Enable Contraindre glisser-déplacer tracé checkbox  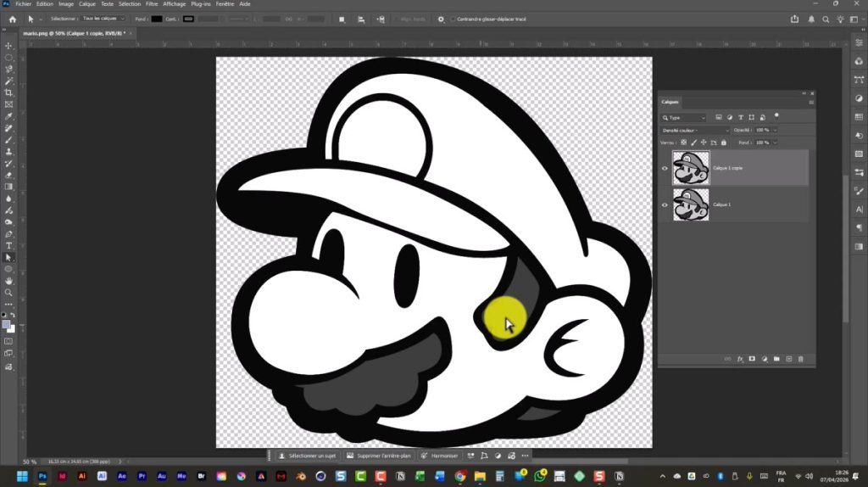pyautogui.click(x=453, y=19)
